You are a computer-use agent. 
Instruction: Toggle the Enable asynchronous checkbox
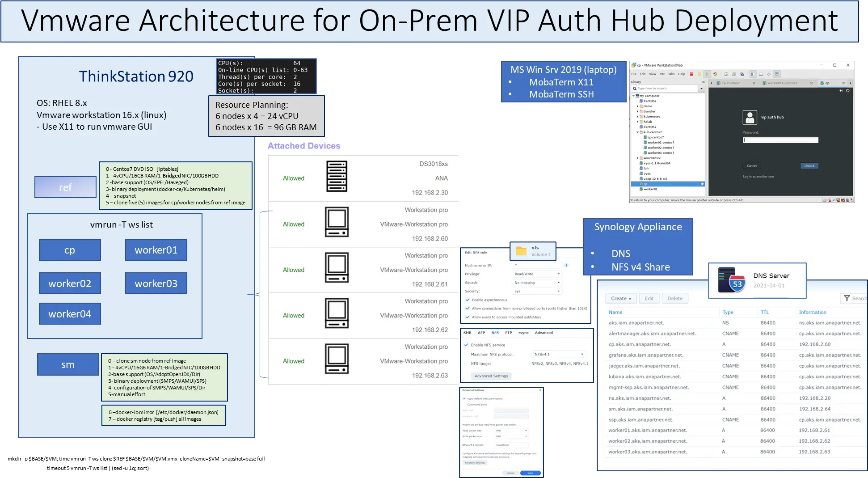click(x=468, y=300)
